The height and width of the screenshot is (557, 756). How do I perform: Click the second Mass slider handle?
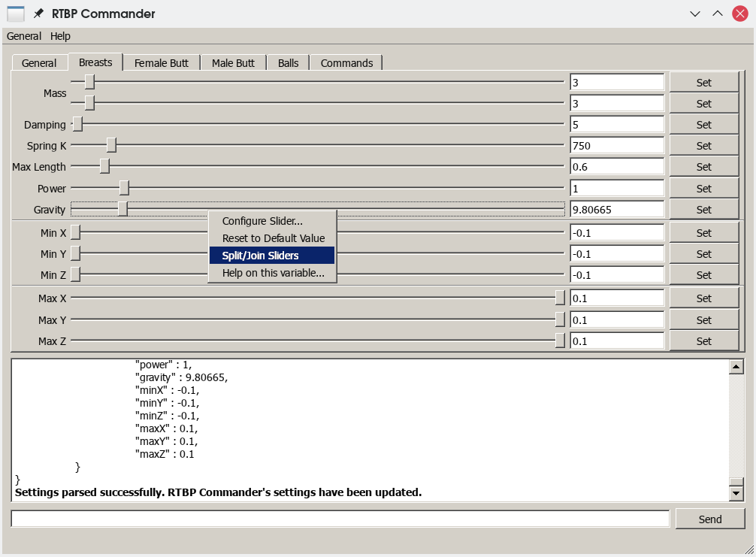pos(89,103)
